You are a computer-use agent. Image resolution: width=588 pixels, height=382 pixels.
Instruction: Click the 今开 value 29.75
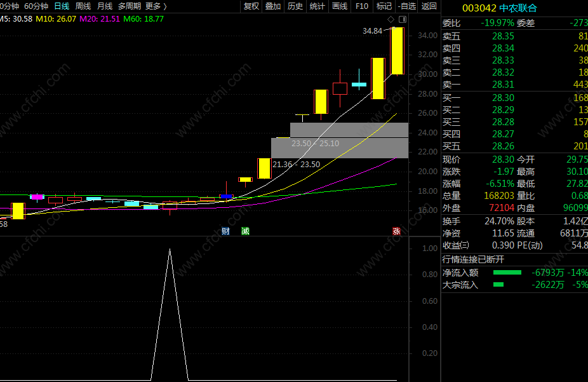pyautogui.click(x=577, y=160)
